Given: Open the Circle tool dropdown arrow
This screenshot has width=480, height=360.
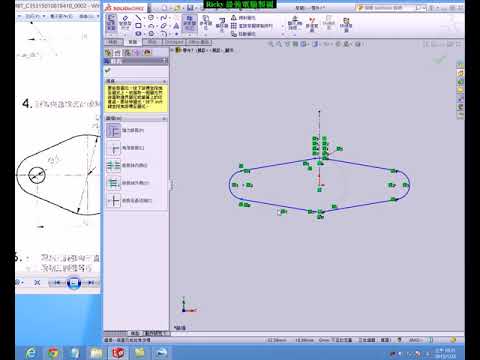Looking at the screenshot, I should click(156, 18).
